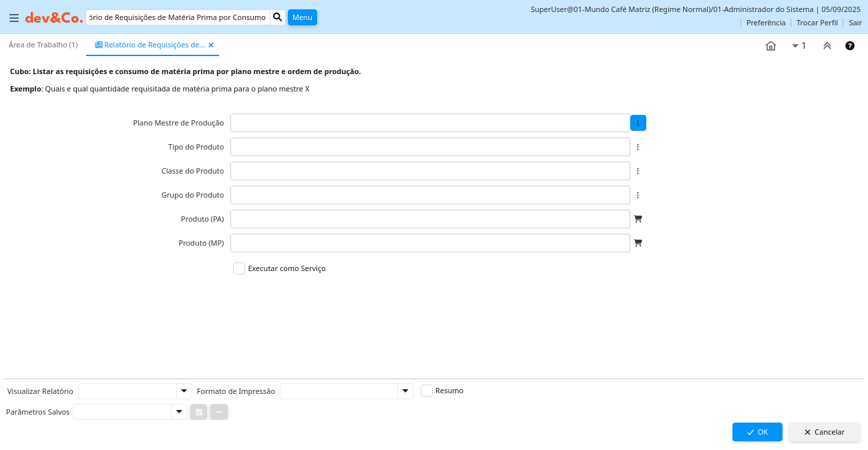Expand the Visualizar Relatório dropdown

184,391
